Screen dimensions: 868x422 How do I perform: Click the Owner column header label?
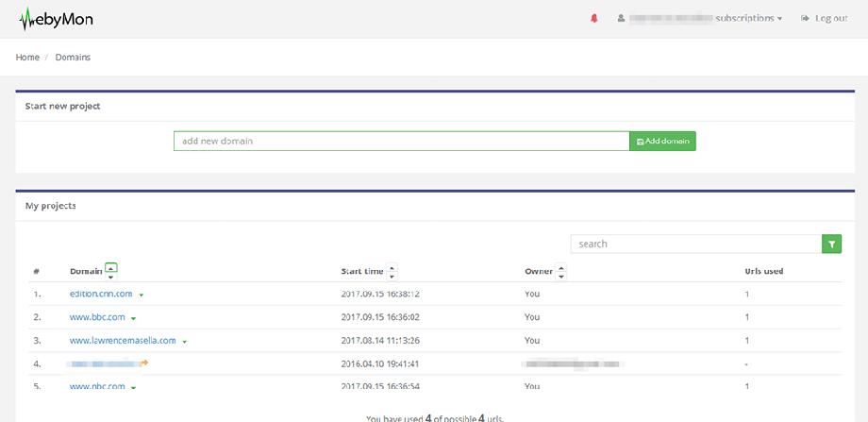point(539,271)
